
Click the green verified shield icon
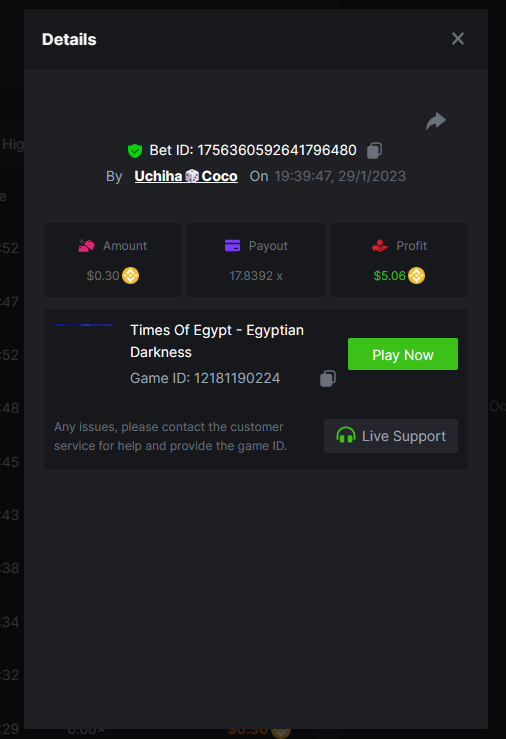tap(135, 151)
